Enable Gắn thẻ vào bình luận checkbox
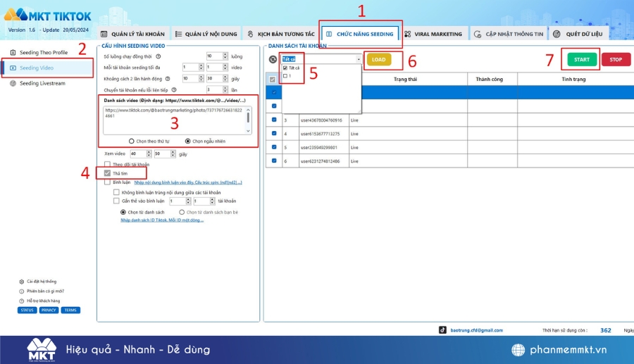634x364 pixels. (x=116, y=201)
